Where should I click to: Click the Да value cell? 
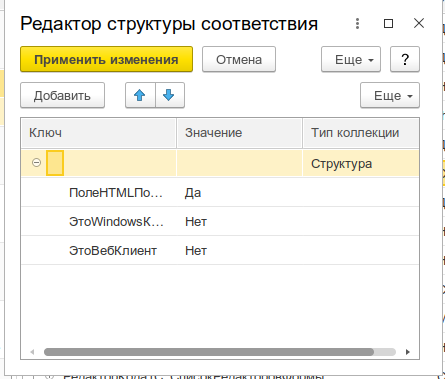[x=239, y=193]
